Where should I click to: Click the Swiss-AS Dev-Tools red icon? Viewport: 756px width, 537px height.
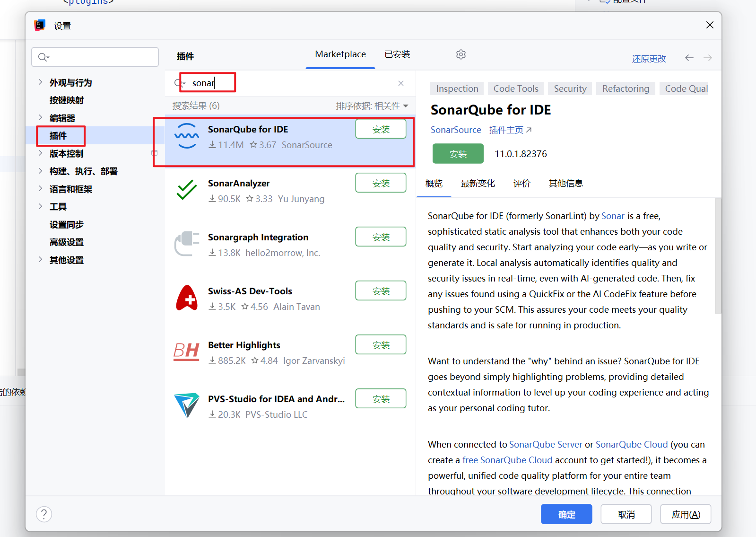pos(187,298)
